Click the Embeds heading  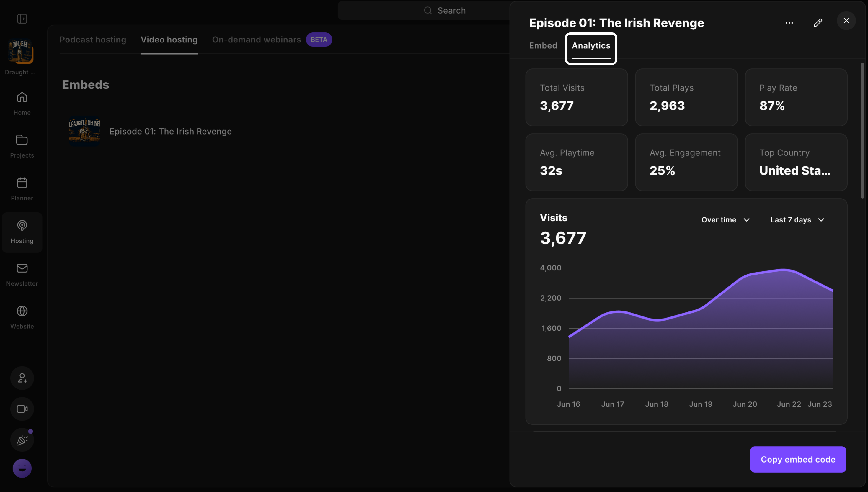pos(86,84)
